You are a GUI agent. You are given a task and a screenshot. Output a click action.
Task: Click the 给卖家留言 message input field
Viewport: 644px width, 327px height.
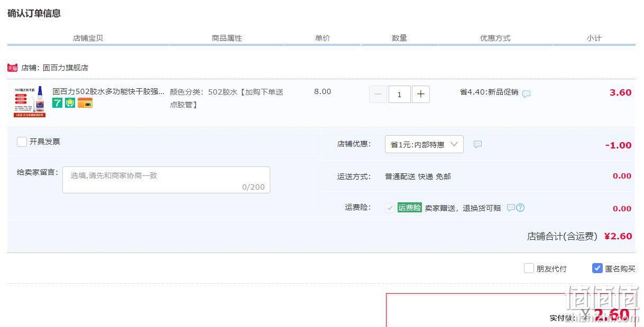click(x=166, y=180)
